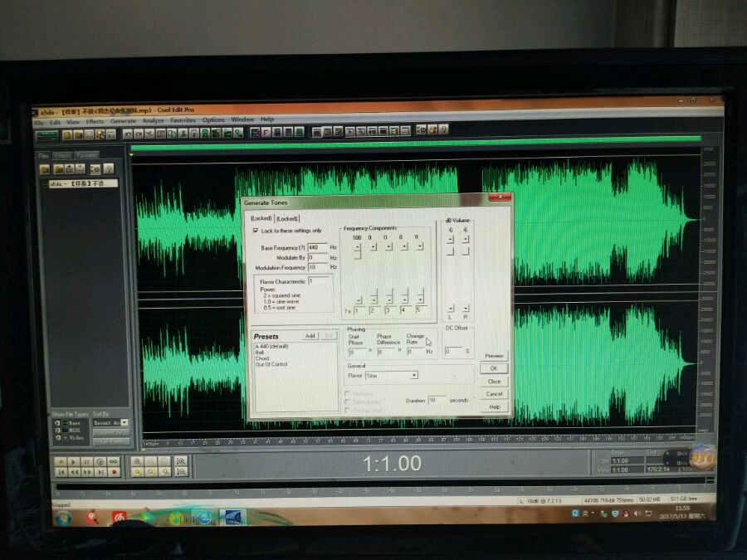The height and width of the screenshot is (560, 747).
Task: Switch to the Favorites tab in left panel
Action: point(86,155)
